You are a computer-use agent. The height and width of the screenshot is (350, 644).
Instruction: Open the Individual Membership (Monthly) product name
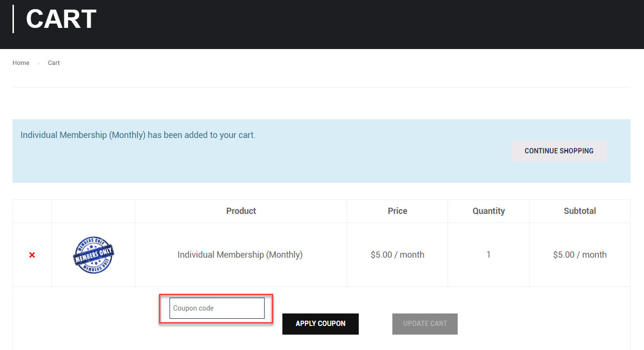coord(240,255)
